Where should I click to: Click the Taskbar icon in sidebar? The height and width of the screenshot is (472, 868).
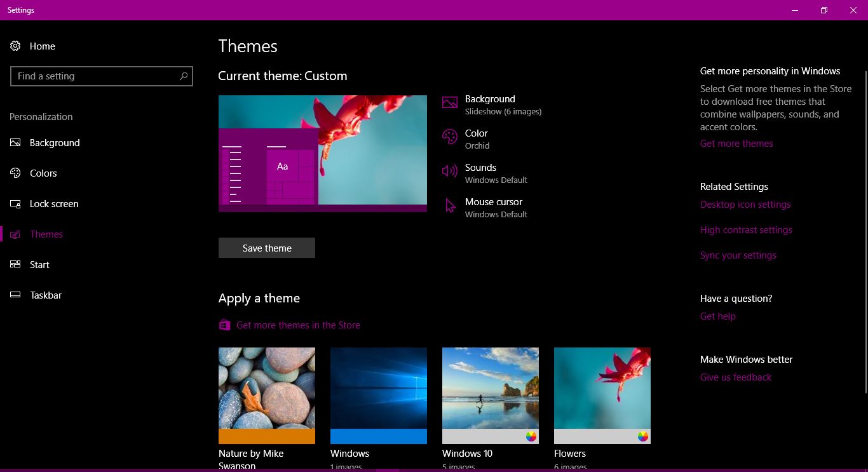15,295
